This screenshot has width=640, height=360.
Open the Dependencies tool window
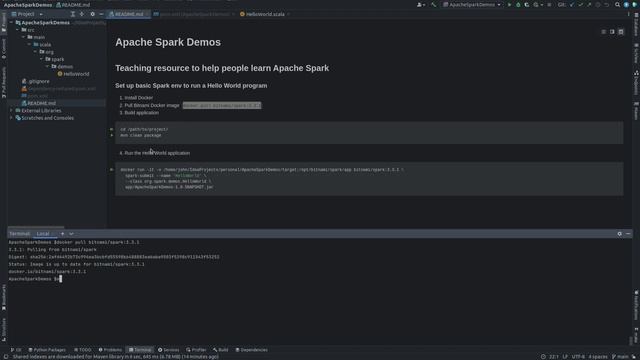(x=251, y=350)
